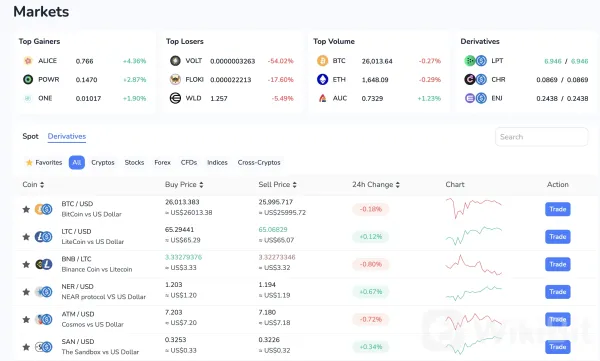Click the FLOKI coin icon

[175, 79]
